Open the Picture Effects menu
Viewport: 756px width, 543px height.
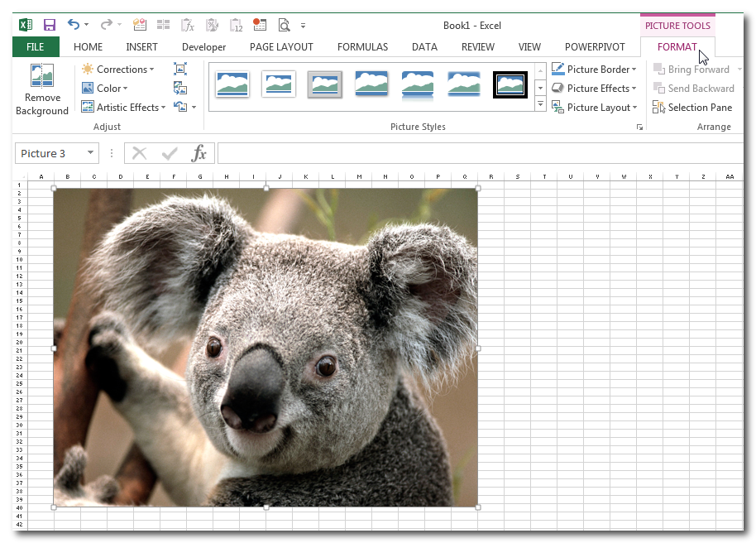[x=594, y=89]
